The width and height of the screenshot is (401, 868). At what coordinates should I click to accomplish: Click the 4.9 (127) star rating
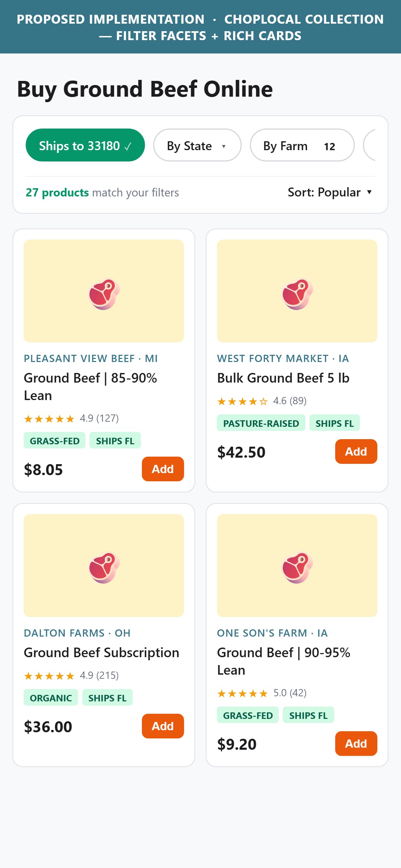tap(71, 418)
